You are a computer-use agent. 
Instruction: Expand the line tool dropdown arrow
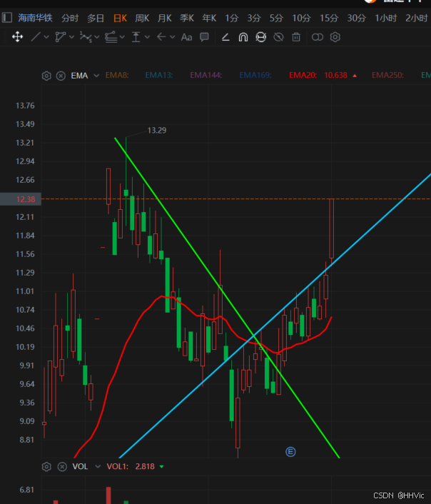46,37
